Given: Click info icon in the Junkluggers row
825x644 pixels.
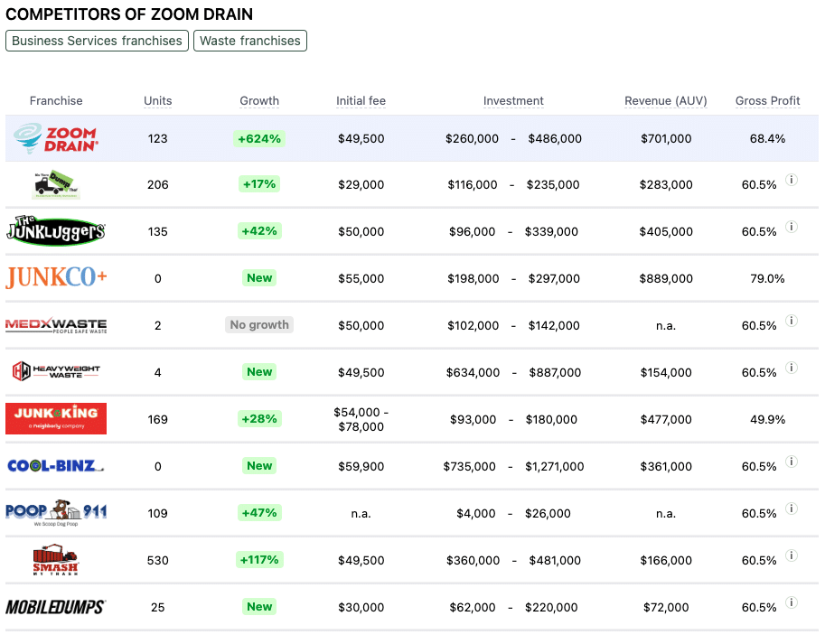Looking at the screenshot, I should [792, 227].
